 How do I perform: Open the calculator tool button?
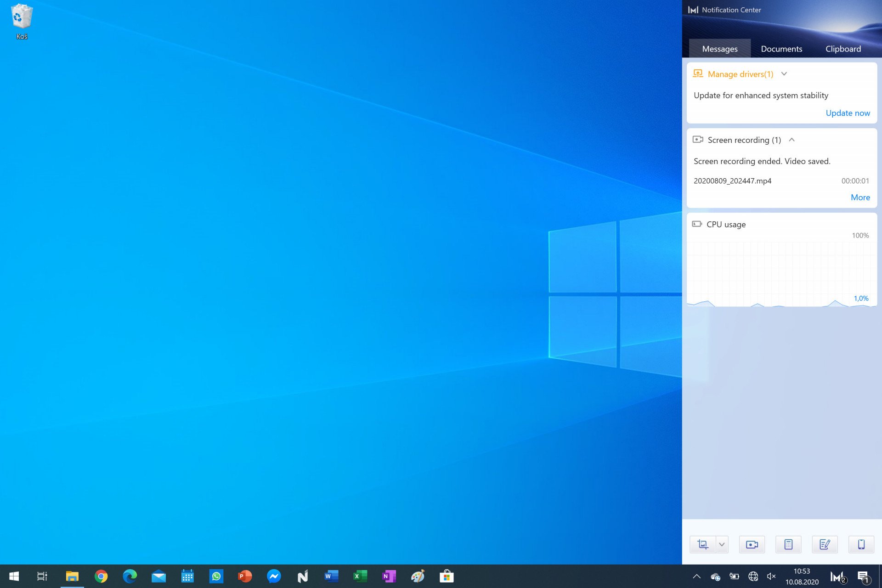pos(788,544)
